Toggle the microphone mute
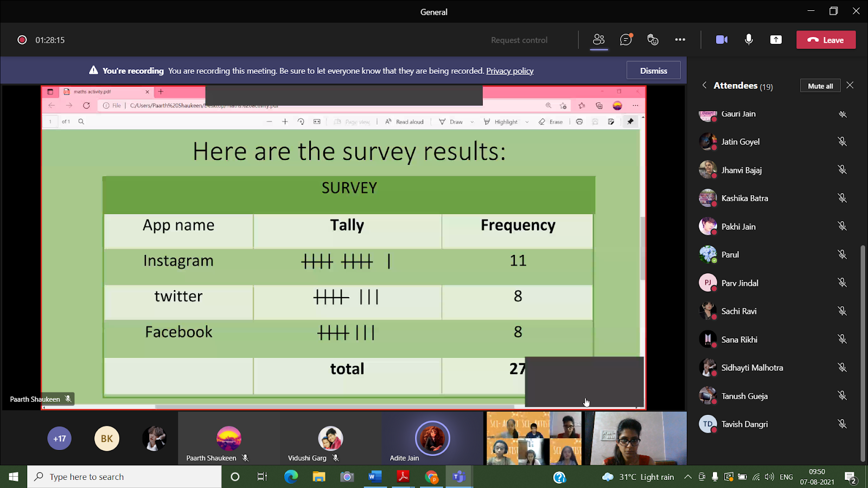Viewport: 868px width, 488px height. point(749,40)
